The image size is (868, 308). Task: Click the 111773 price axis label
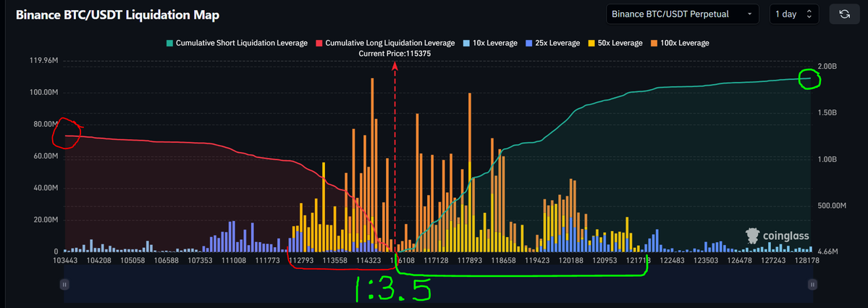tap(268, 259)
